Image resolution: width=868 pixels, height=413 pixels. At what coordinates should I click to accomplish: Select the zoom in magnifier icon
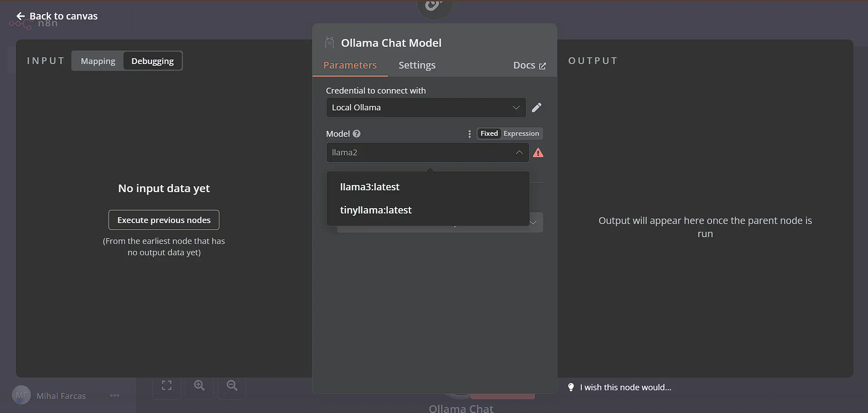tap(199, 385)
